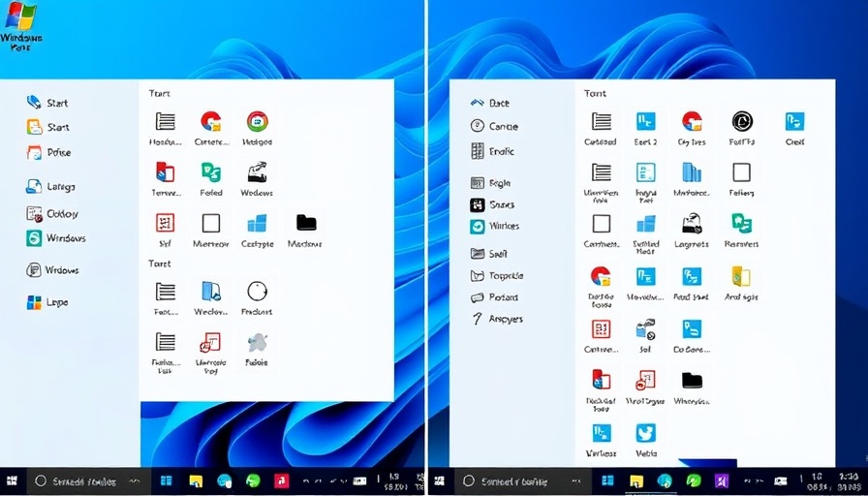Open the empty square 'Marreow' tile in left menu
This screenshot has height=496, width=868.
click(x=211, y=231)
